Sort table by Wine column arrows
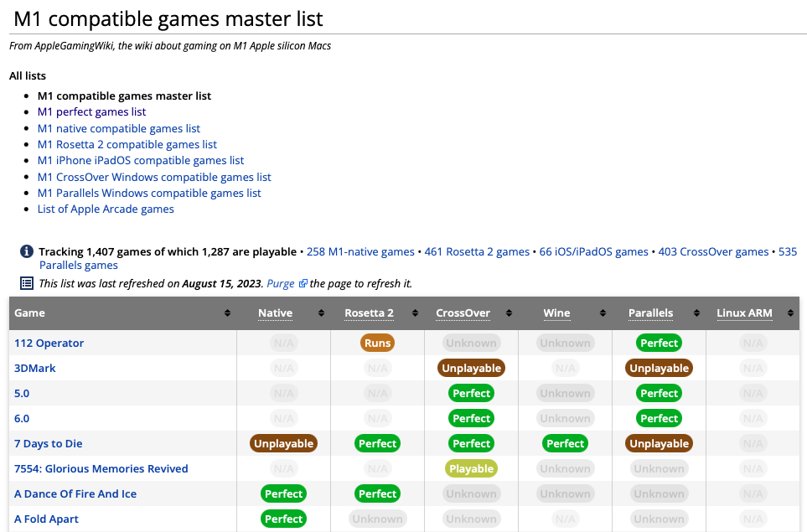Viewport: 807px width, 532px height. pyautogui.click(x=603, y=313)
